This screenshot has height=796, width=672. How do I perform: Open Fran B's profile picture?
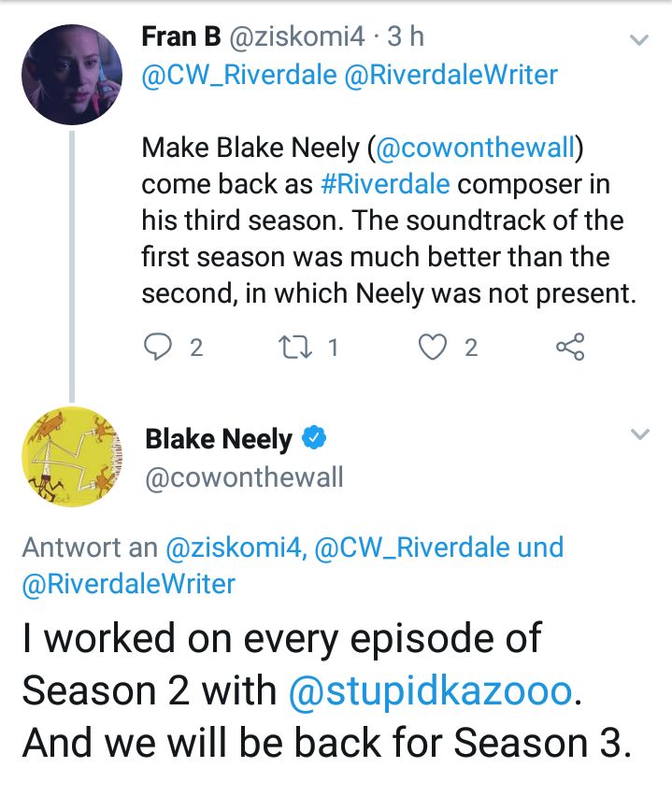coord(72,75)
